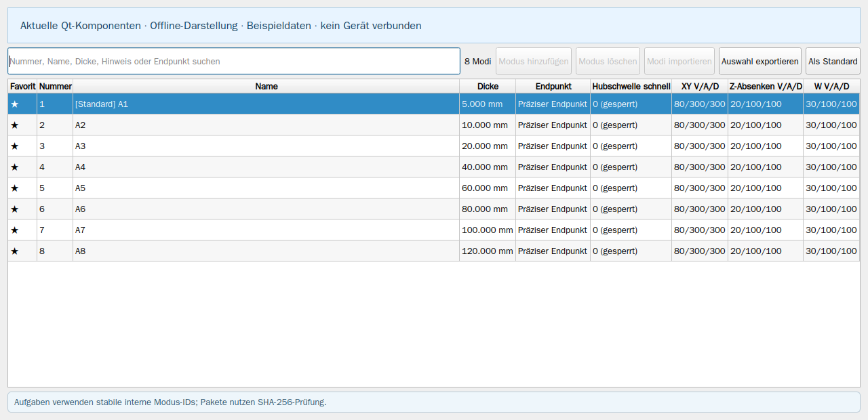Set selected mode 'Als Standard'
Viewport: 868px width, 420px height.
(x=833, y=61)
